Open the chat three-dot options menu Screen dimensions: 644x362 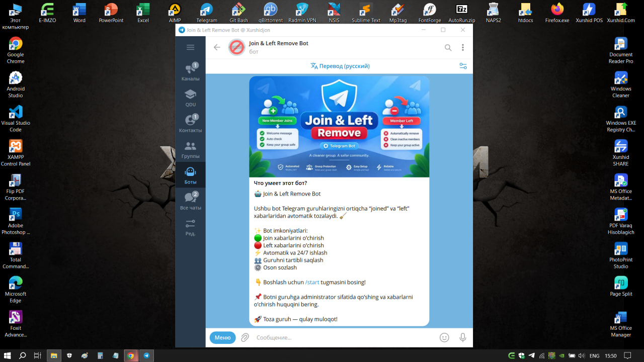click(x=463, y=48)
